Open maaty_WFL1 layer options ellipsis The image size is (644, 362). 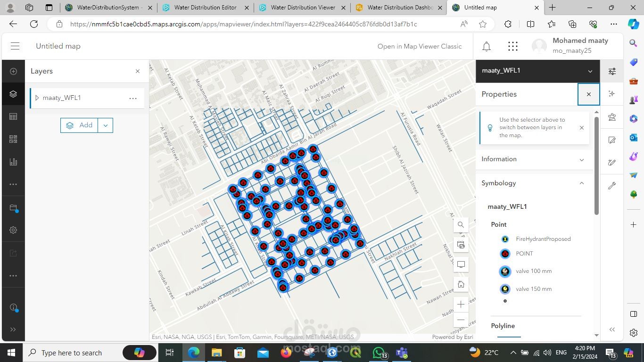[x=133, y=98]
